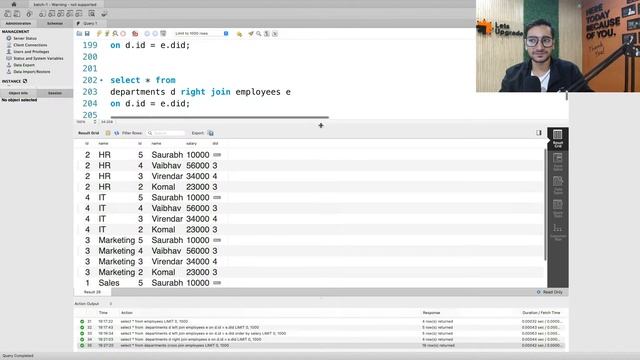Create new function icon
Viewport: 640px width, 360px height.
79,14
